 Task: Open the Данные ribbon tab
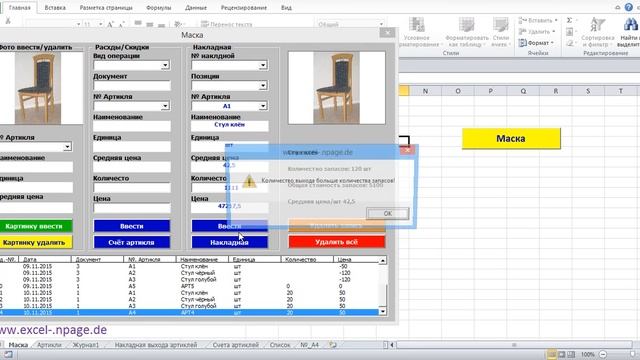click(x=196, y=8)
